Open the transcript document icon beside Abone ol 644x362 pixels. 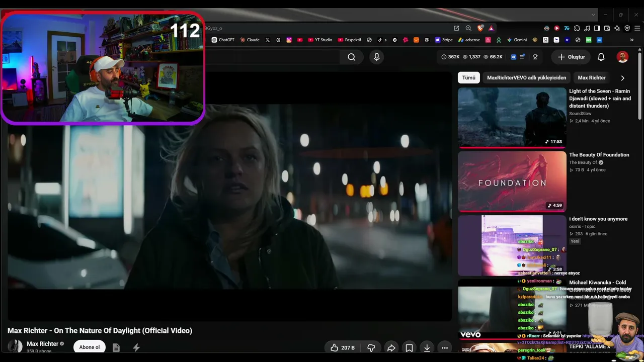click(116, 347)
